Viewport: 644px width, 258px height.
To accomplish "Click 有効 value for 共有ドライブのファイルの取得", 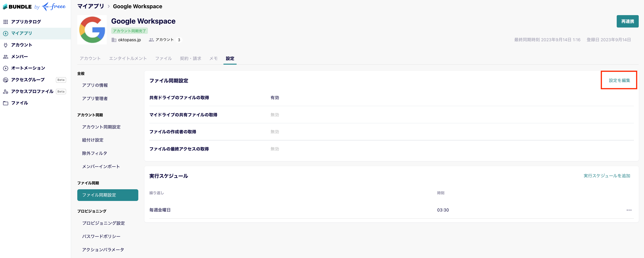I will coord(275,98).
